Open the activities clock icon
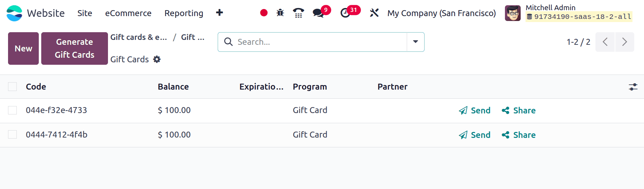The height and width of the screenshot is (189, 644). click(345, 13)
